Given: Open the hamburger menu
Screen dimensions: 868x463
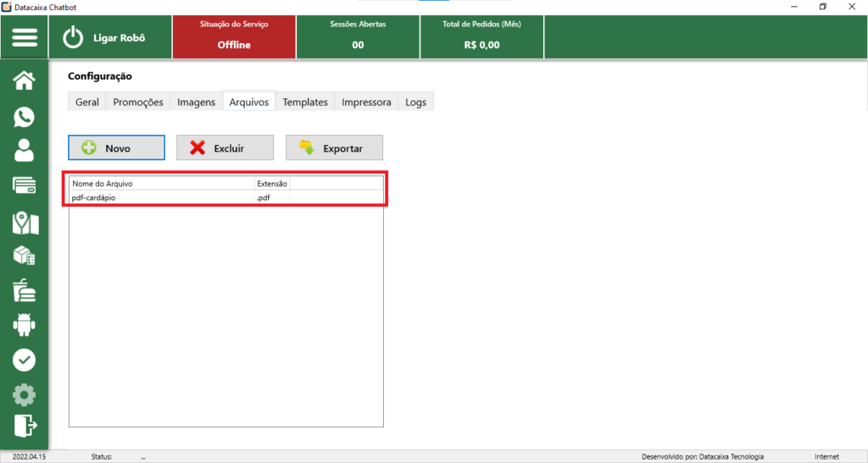Looking at the screenshot, I should point(25,38).
